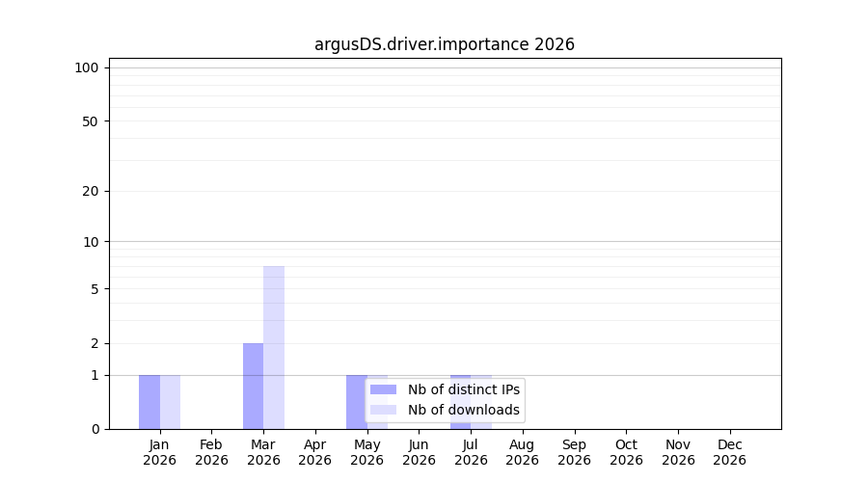Click the Nb of distinct IPs legend label
The width and height of the screenshot is (868, 482).
click(x=464, y=389)
